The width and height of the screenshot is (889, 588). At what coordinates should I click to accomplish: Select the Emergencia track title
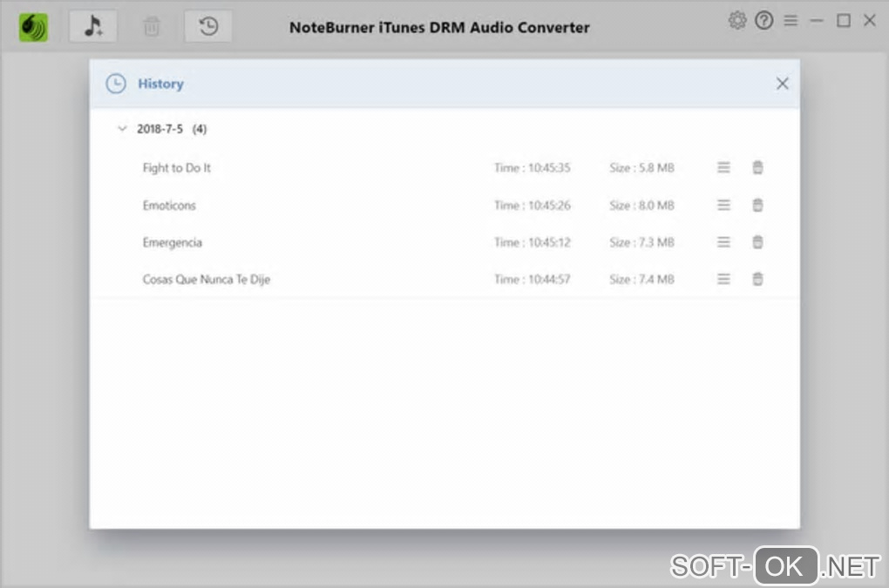click(173, 242)
